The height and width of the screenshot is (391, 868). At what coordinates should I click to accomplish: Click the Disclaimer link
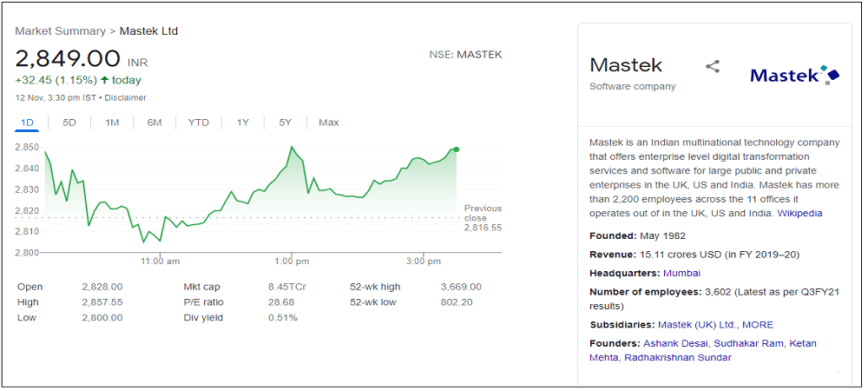click(126, 98)
